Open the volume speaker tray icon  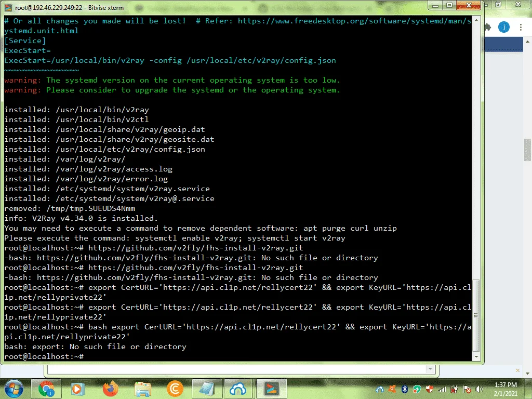(479, 389)
